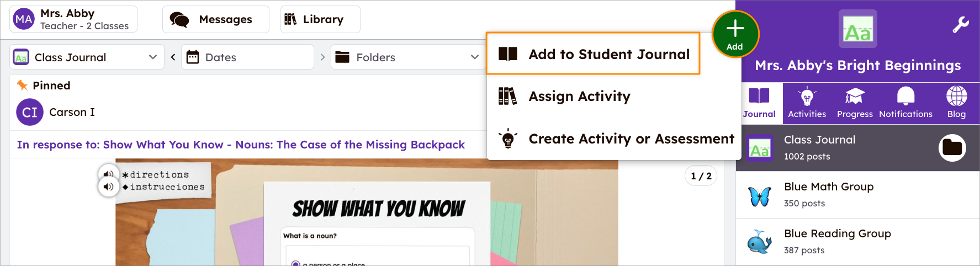Go to previous date arrow
The width and height of the screenshot is (980, 266).
tap(173, 57)
